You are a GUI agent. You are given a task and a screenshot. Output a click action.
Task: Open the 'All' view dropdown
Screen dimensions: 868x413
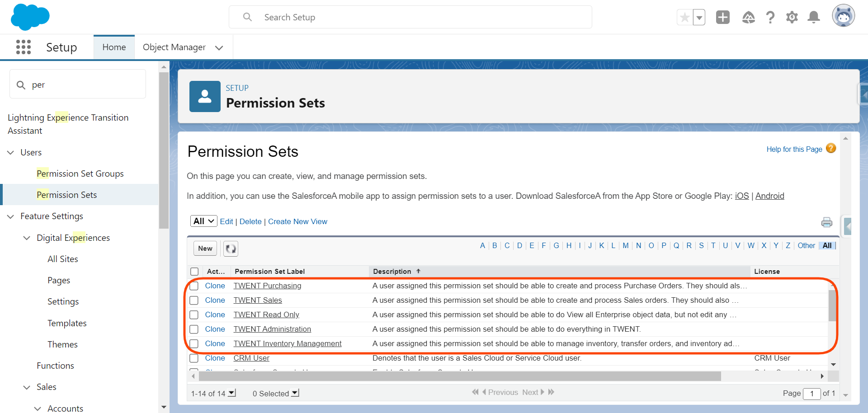pos(203,221)
